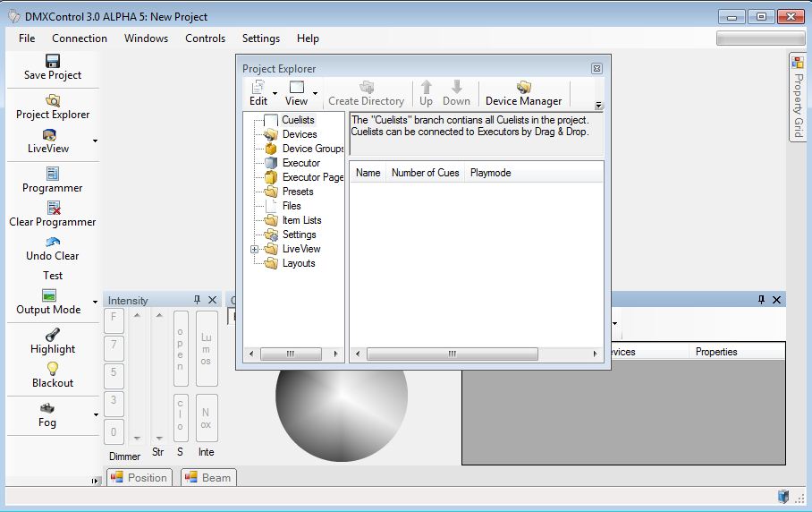This screenshot has width=812, height=512.
Task: Click the Playmode column header
Action: (491, 173)
